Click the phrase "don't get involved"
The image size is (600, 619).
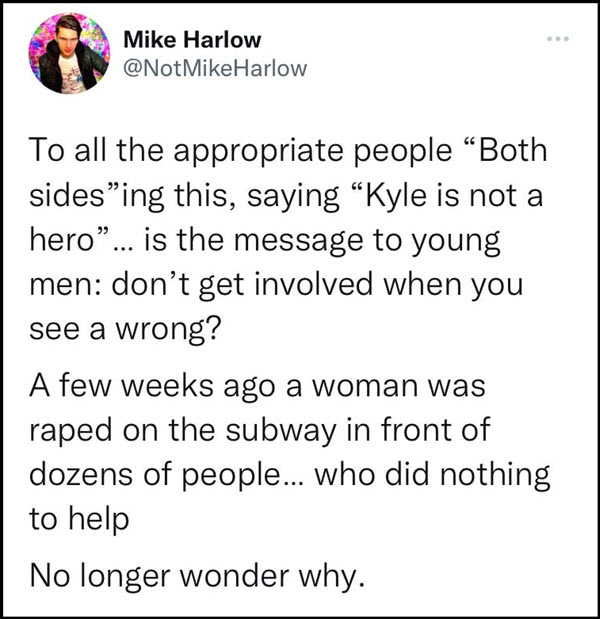242,285
